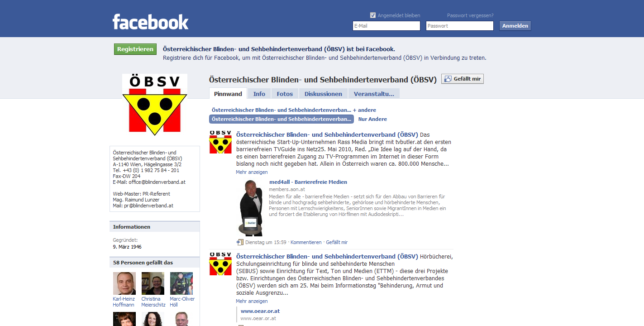Switch to the Fotos tab
The height and width of the screenshot is (326, 644).
(285, 94)
